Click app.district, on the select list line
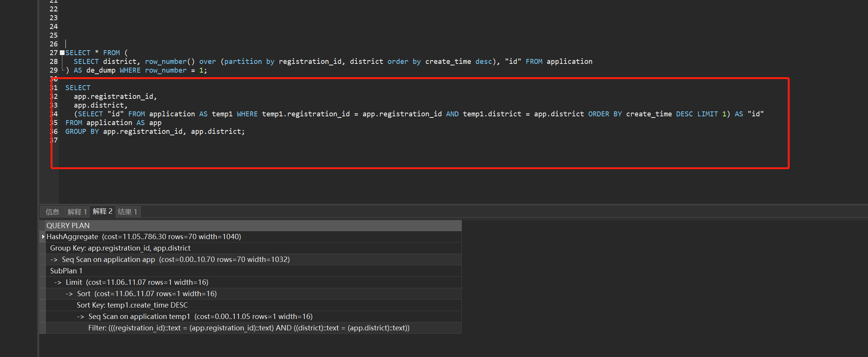 pos(101,105)
